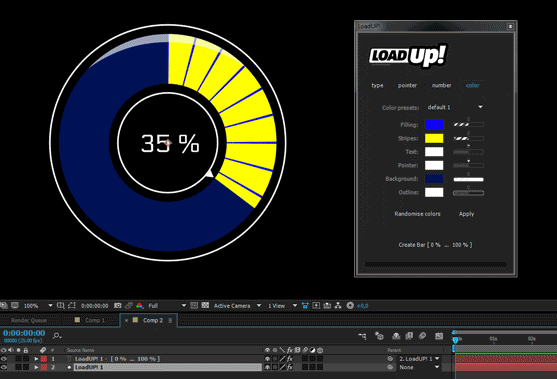
Task: Click the Apply button
Action: point(466,214)
